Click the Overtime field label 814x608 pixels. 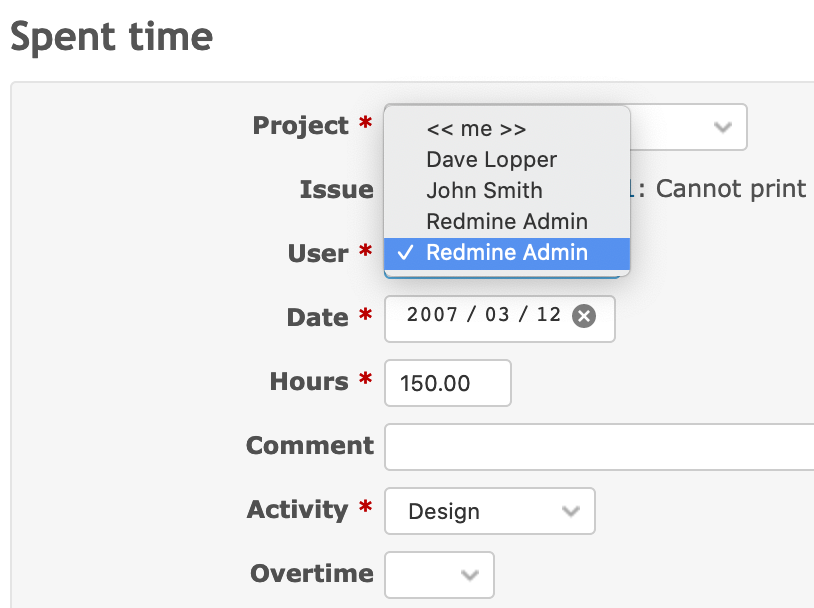coord(312,574)
